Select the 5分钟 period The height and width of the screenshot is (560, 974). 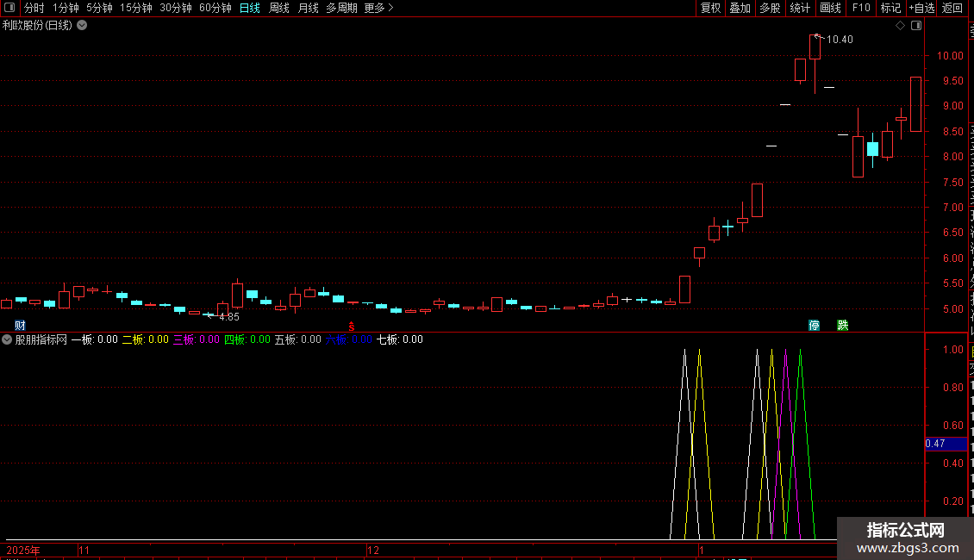pos(99,8)
